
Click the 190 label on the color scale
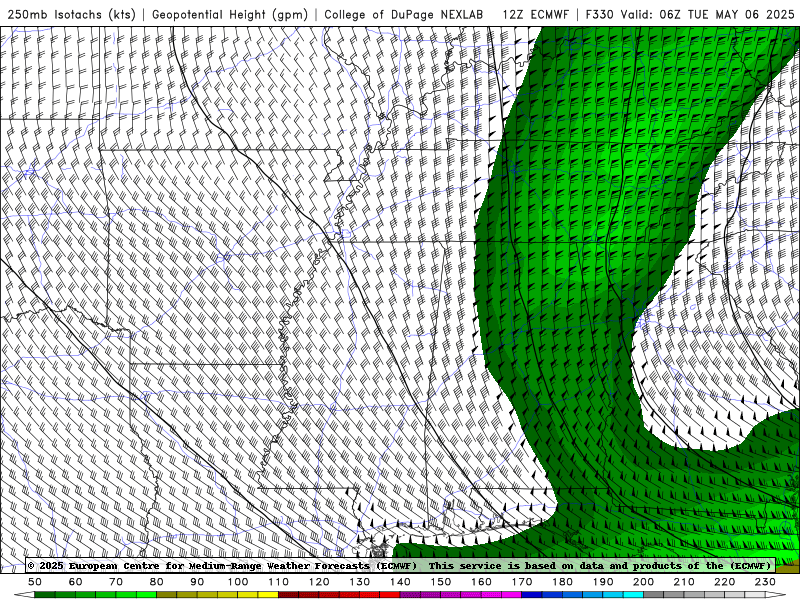tap(603, 582)
